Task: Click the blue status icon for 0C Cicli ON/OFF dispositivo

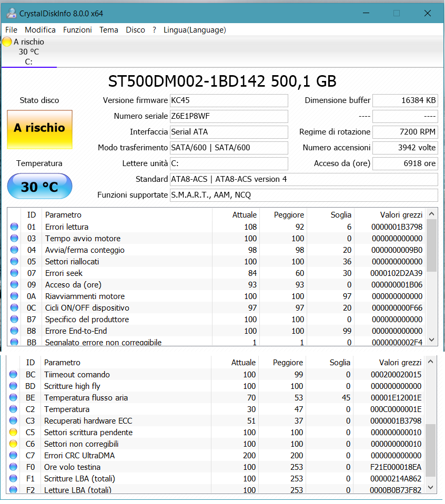Action: pyautogui.click(x=14, y=307)
